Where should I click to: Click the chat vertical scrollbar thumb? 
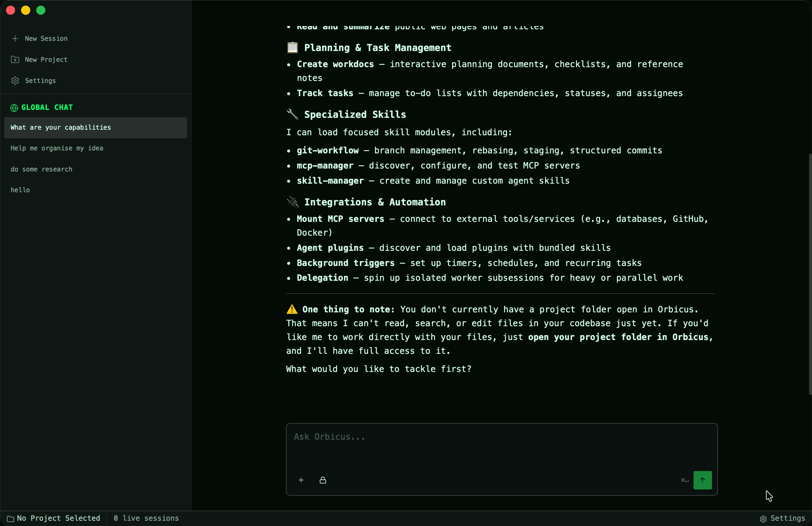point(810,274)
